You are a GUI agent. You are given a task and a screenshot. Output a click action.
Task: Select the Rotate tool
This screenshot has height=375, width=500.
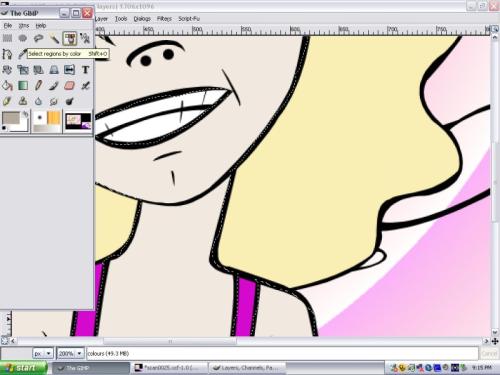tap(7, 70)
